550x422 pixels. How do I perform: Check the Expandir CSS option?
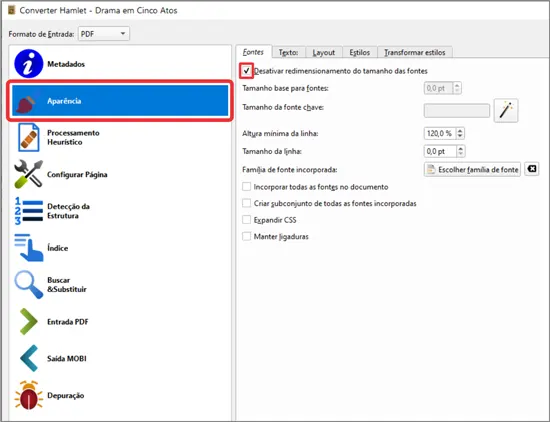247,220
